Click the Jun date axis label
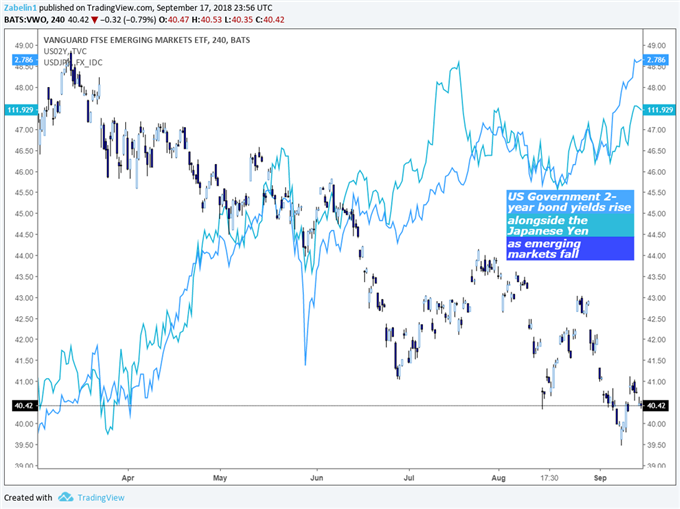The width and height of the screenshot is (680, 509). pyautogui.click(x=317, y=478)
